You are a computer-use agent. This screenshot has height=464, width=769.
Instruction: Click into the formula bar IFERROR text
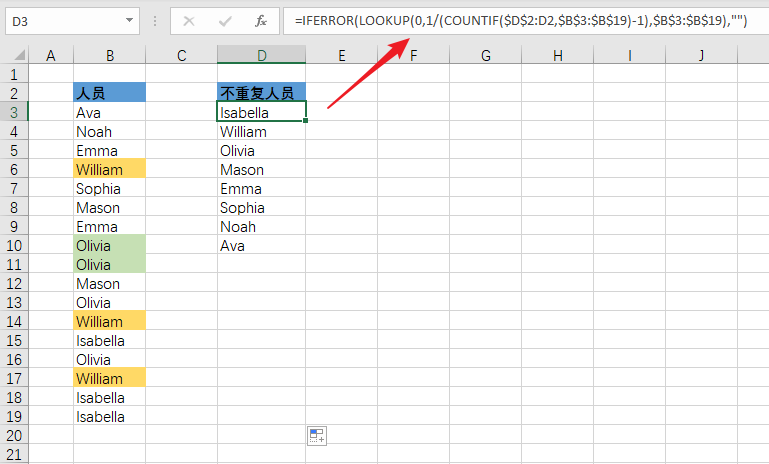tap(520, 21)
